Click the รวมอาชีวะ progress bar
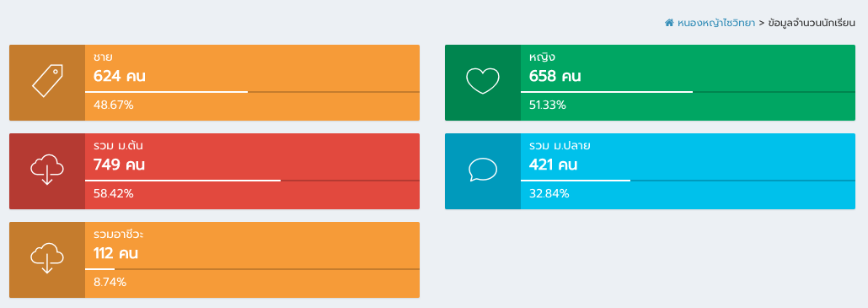The width and height of the screenshot is (868, 308). [252, 268]
